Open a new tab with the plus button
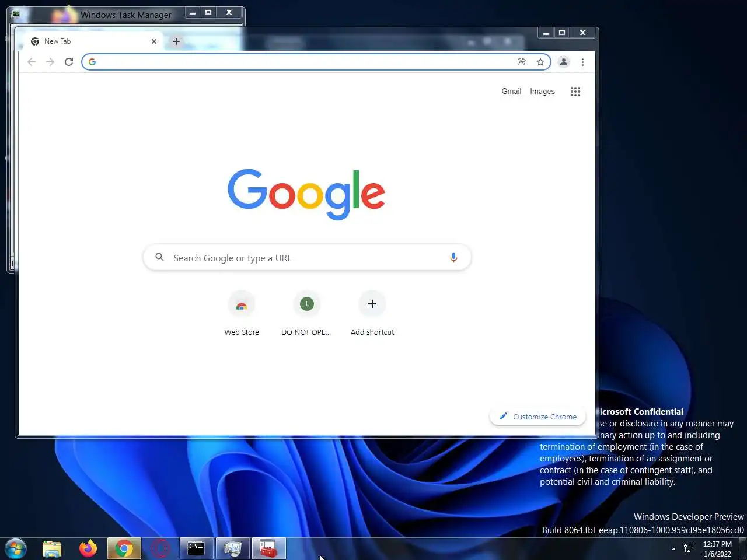The height and width of the screenshot is (560, 747). pyautogui.click(x=176, y=41)
